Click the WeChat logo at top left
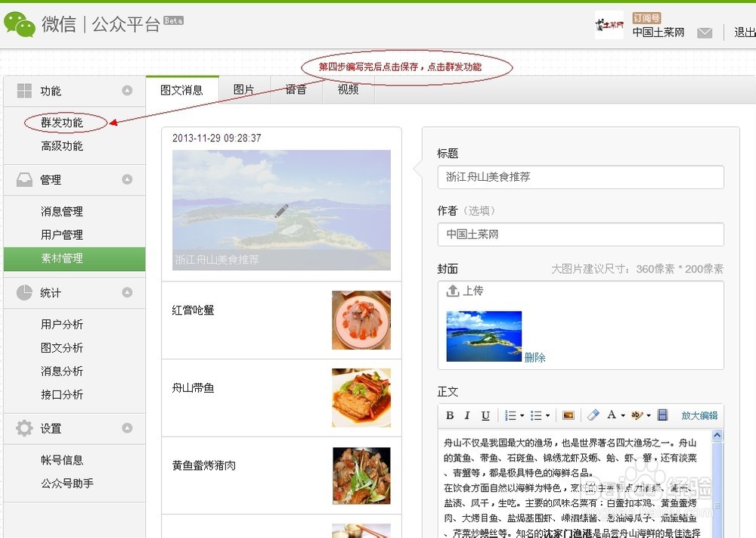 coord(20,23)
